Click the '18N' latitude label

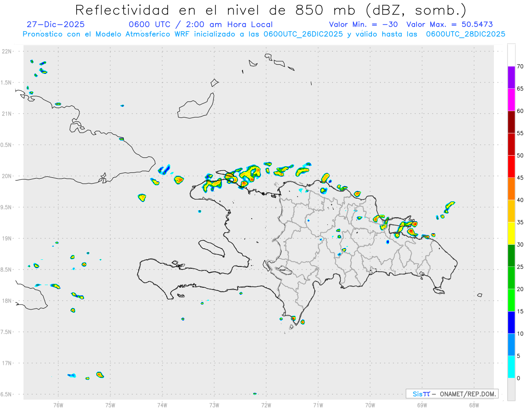pos(8,301)
